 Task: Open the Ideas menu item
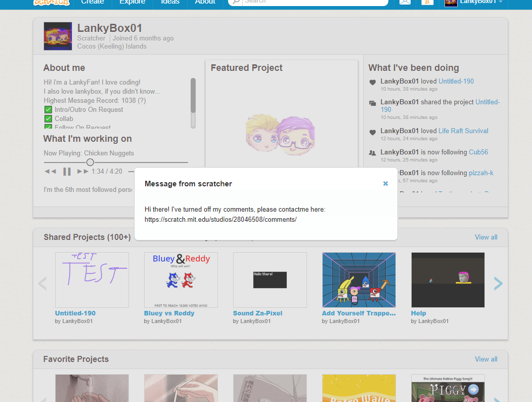coord(170,2)
